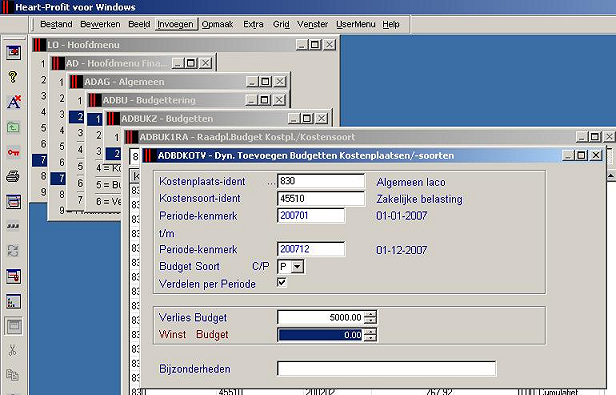
Task: Click red-bars icon of ADBU - Budgettering window
Action: 95,100
